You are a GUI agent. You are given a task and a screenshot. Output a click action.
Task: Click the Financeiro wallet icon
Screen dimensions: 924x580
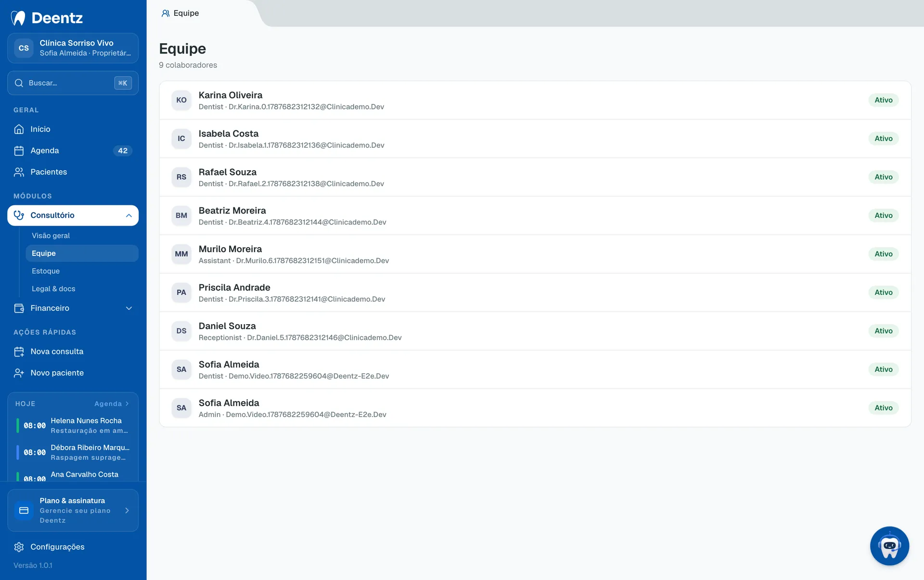19,308
